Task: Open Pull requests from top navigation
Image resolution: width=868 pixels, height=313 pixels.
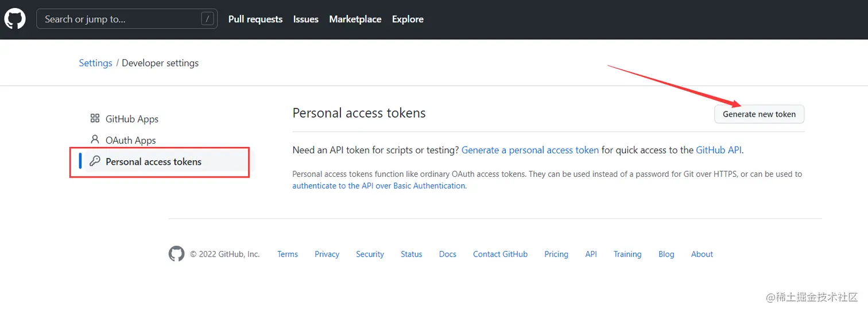Action: click(x=255, y=19)
